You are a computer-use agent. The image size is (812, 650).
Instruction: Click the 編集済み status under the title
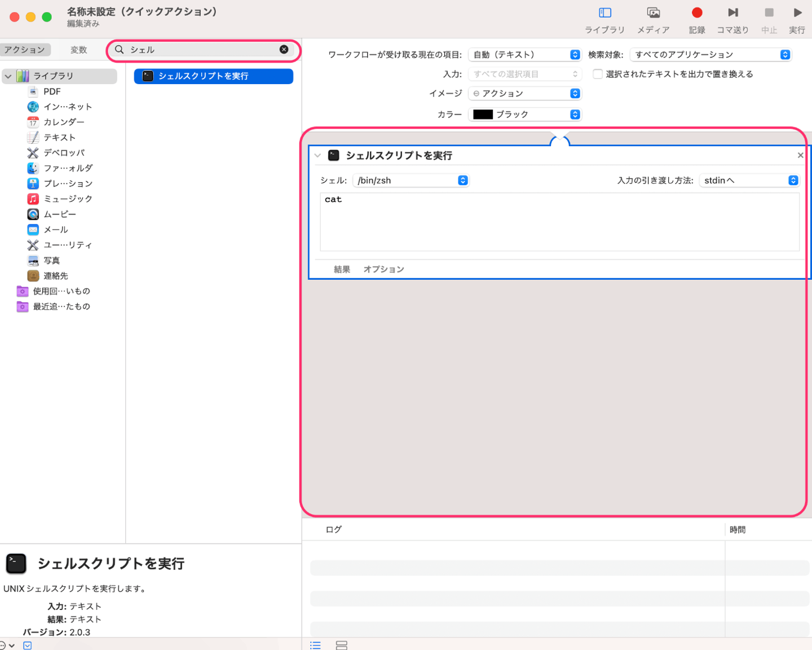[x=83, y=24]
